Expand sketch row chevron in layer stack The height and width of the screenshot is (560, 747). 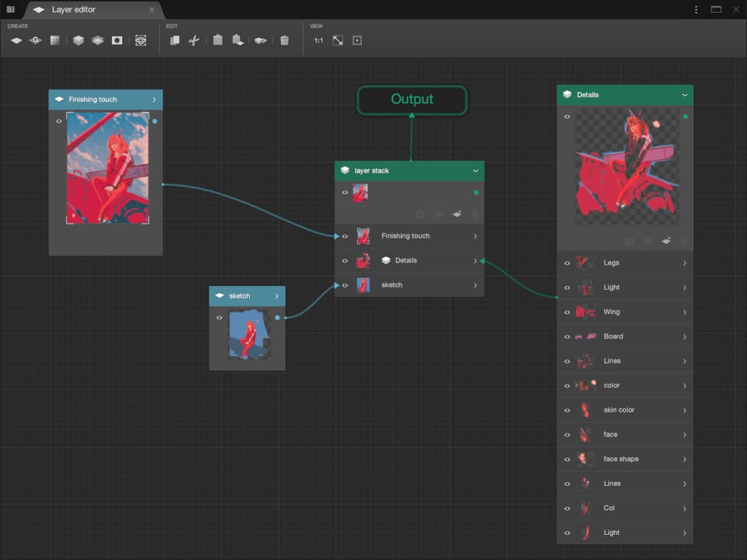[476, 285]
